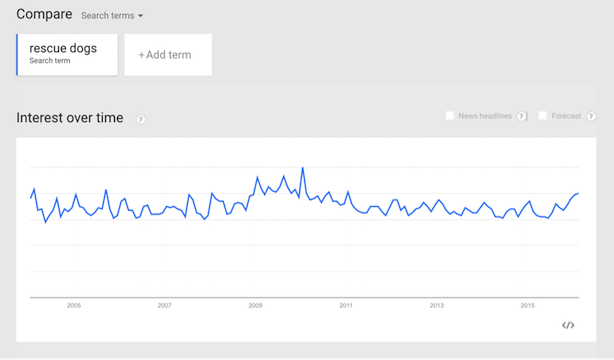Screen dimensions: 614x360
Task: Click the blue color bar of rescue dogs
Action: click(17, 54)
